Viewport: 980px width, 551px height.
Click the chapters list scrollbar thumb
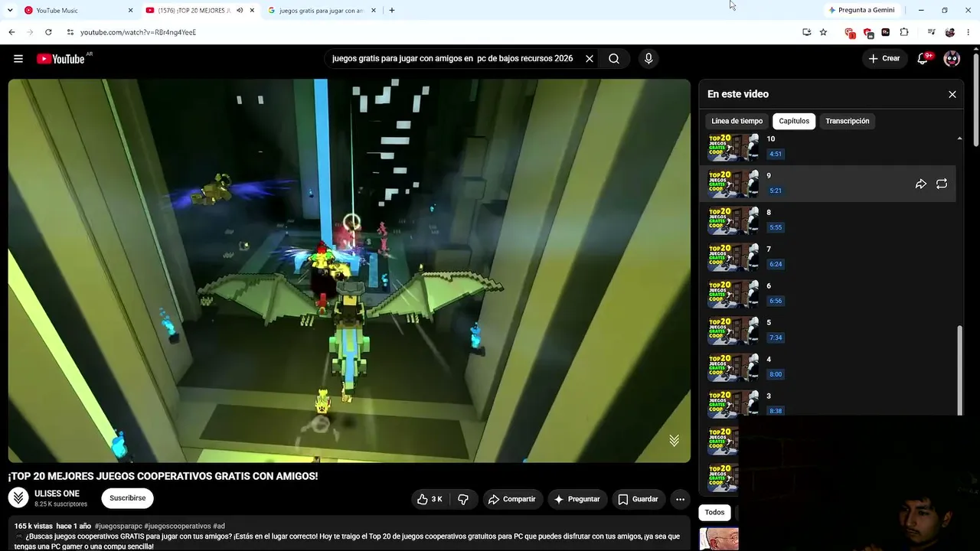tap(959, 370)
